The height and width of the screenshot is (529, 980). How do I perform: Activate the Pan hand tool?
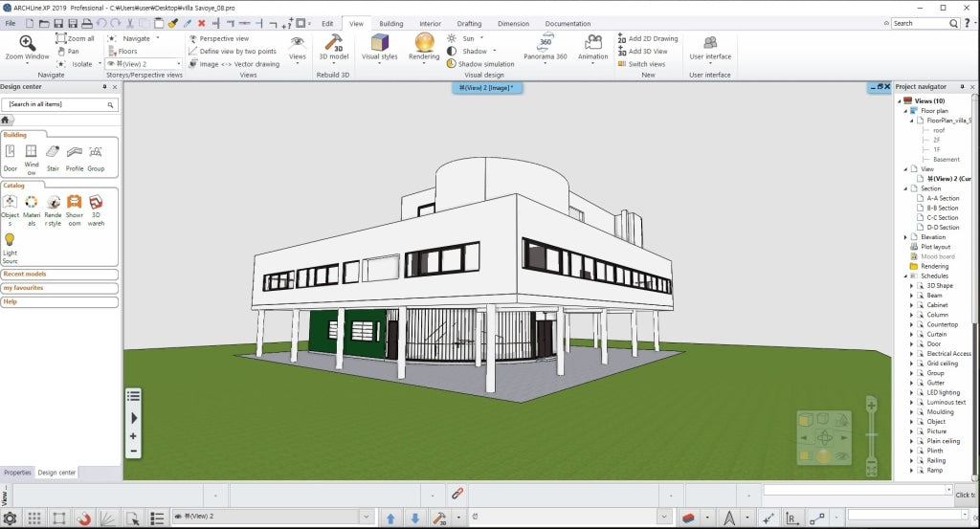[x=68, y=52]
